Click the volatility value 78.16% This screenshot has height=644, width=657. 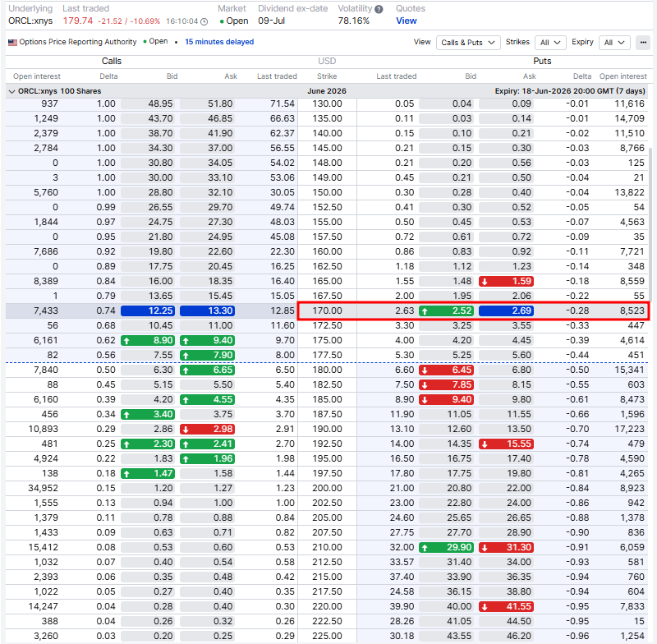coord(354,21)
